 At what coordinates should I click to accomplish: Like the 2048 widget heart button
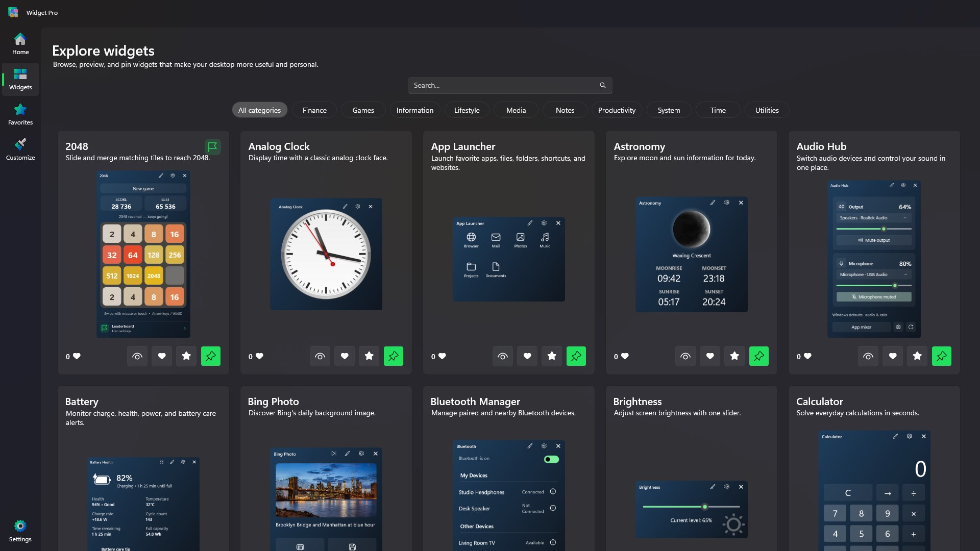click(x=162, y=356)
